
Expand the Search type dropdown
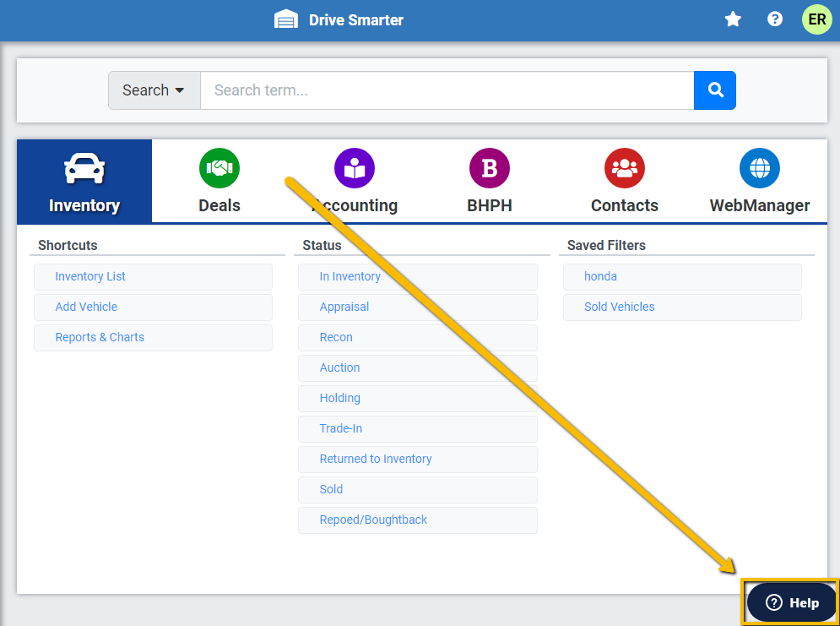click(154, 90)
